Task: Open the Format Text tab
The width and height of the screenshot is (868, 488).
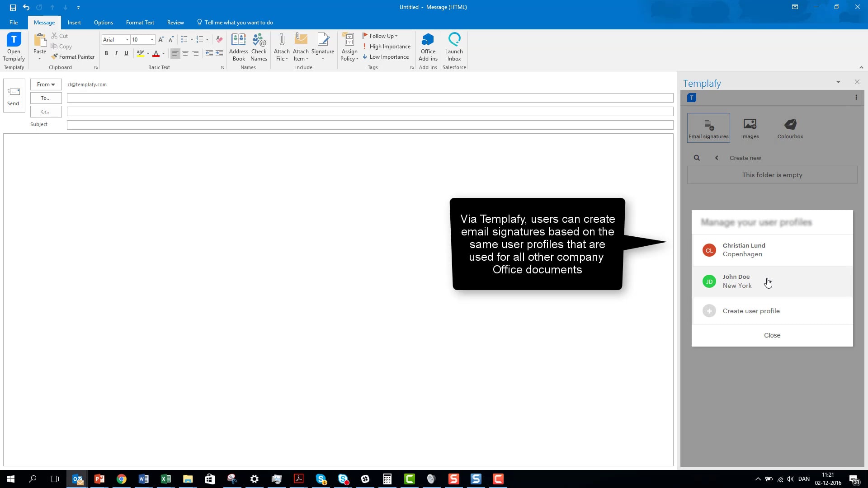Action: (140, 22)
